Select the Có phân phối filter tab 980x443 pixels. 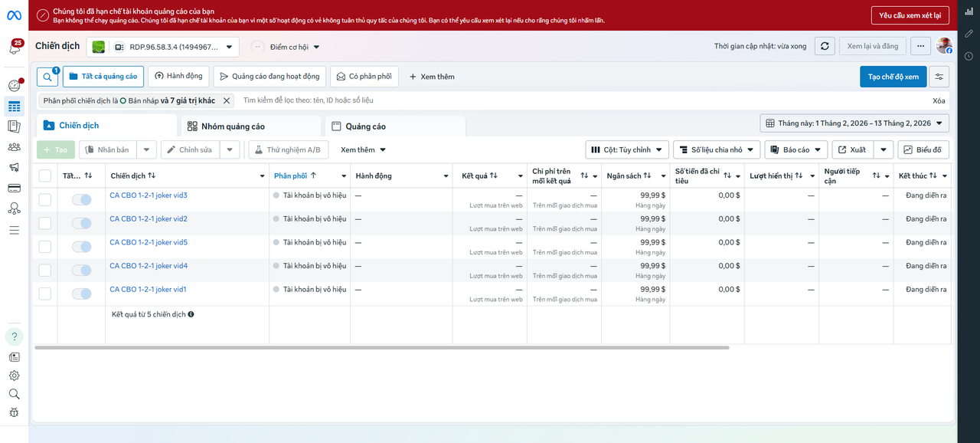click(x=364, y=77)
